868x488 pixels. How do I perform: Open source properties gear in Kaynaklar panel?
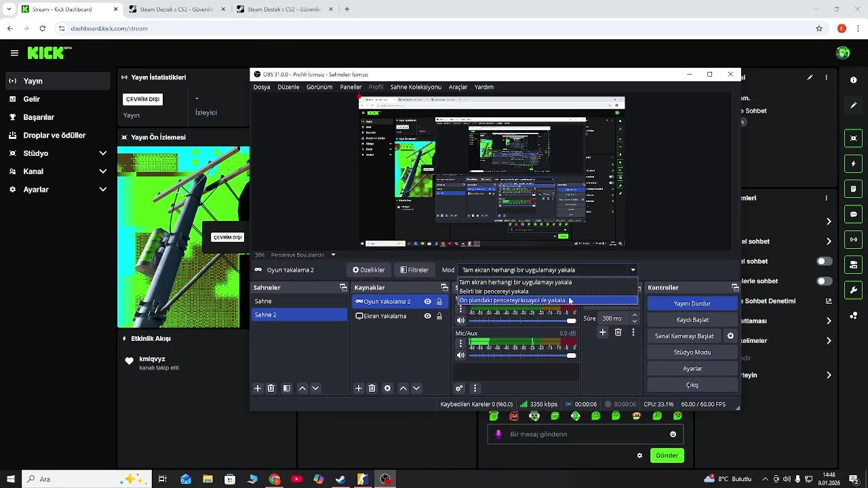click(387, 388)
